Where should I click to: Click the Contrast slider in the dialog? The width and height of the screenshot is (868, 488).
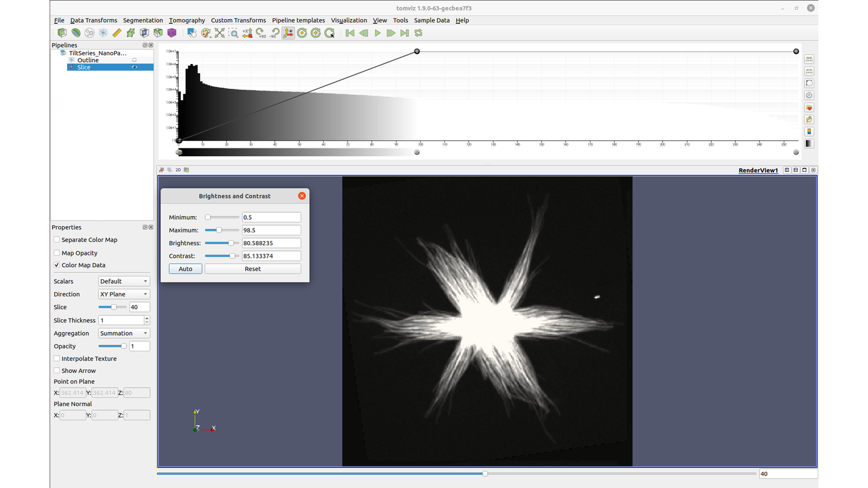pos(222,256)
